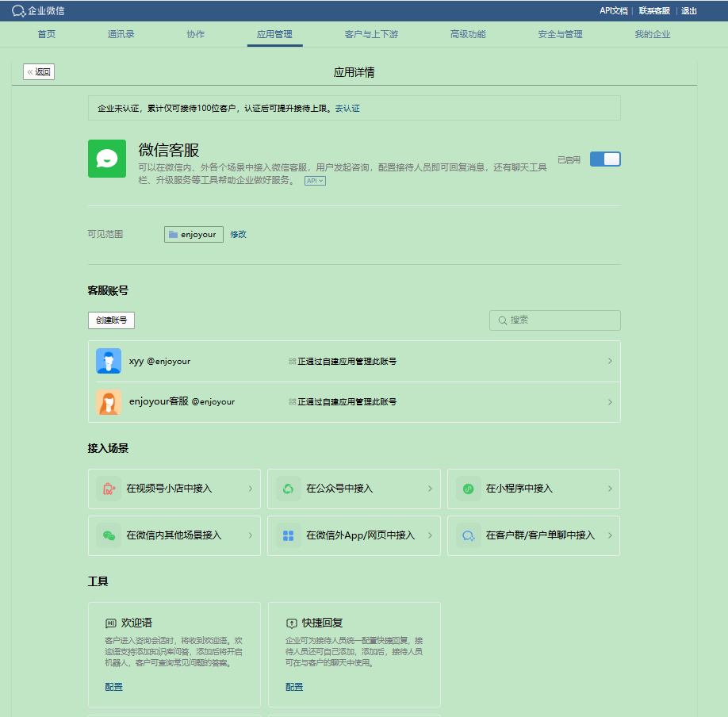Click 正通过自建应用管理此账号 in enjoyour客服 row
728x717 pixels.
[x=347, y=401]
